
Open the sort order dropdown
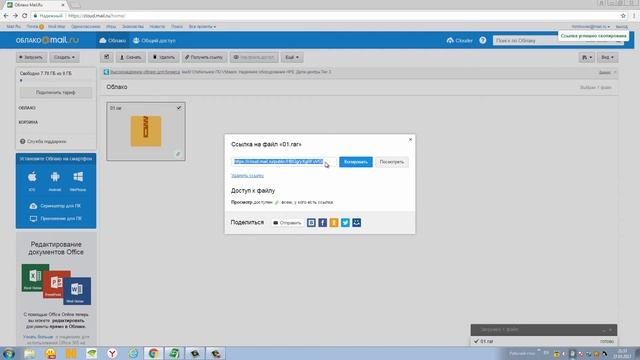tap(587, 57)
